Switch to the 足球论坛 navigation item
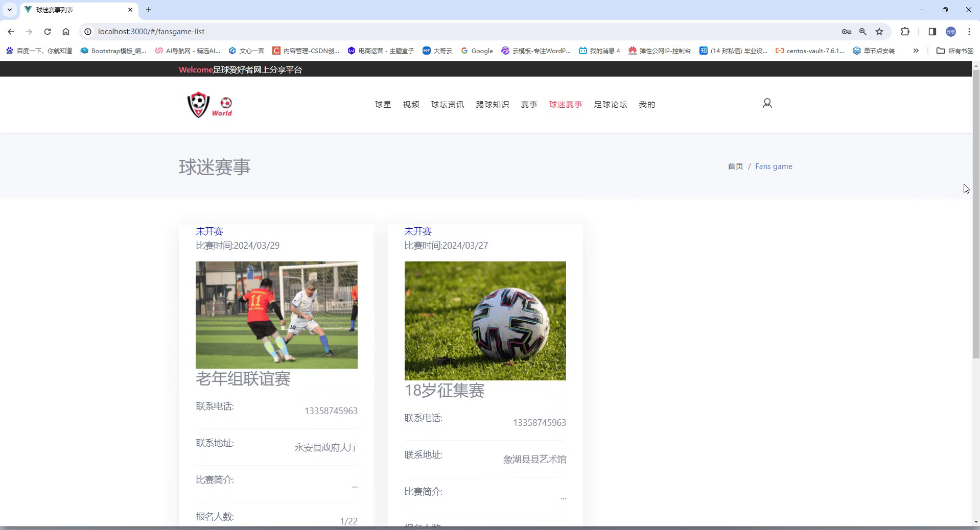 pos(611,104)
